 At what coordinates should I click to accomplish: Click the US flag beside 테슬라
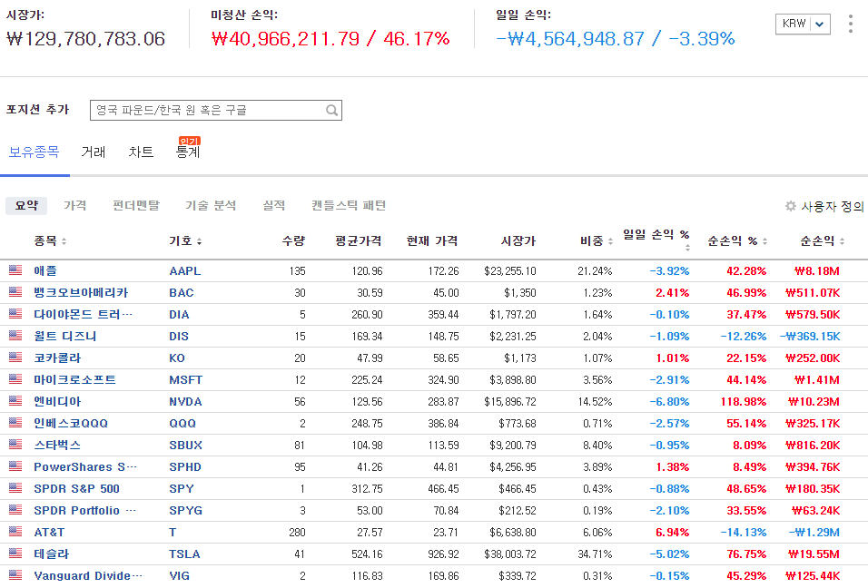[15, 554]
